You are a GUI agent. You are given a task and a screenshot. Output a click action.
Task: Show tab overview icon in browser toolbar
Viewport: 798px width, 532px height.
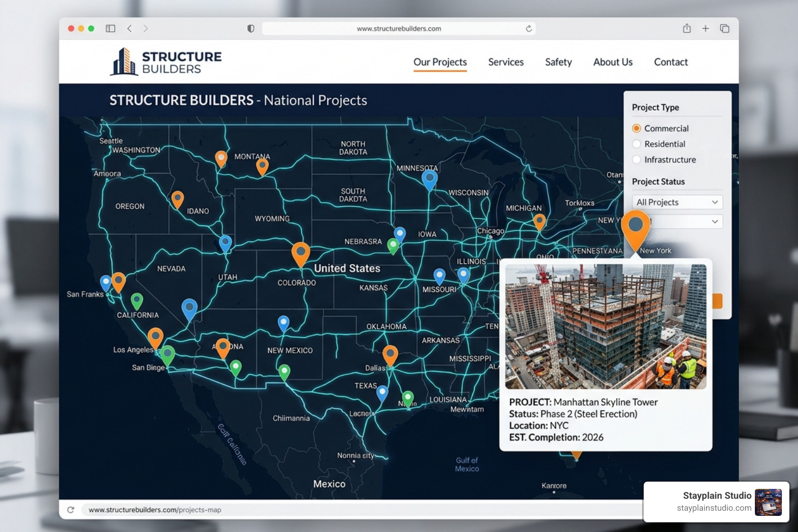tap(725, 29)
